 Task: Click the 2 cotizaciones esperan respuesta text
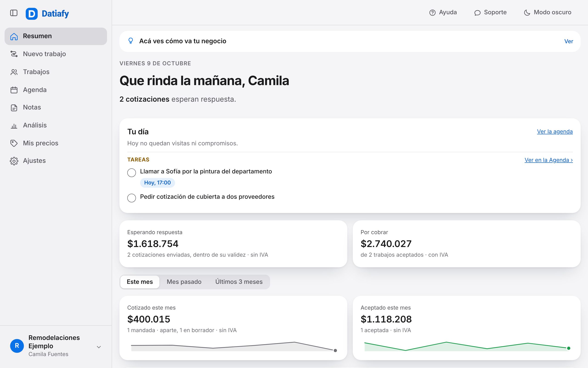point(178,99)
